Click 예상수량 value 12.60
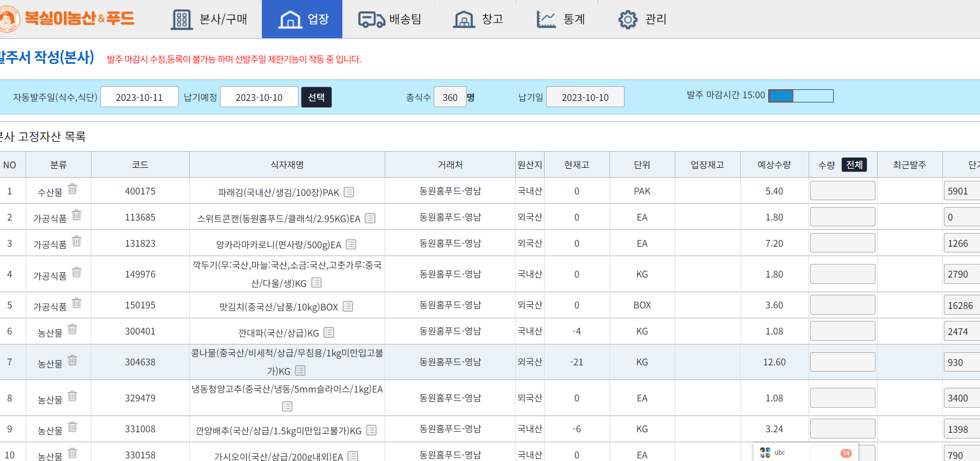Image resolution: width=980 pixels, height=461 pixels. [x=774, y=362]
